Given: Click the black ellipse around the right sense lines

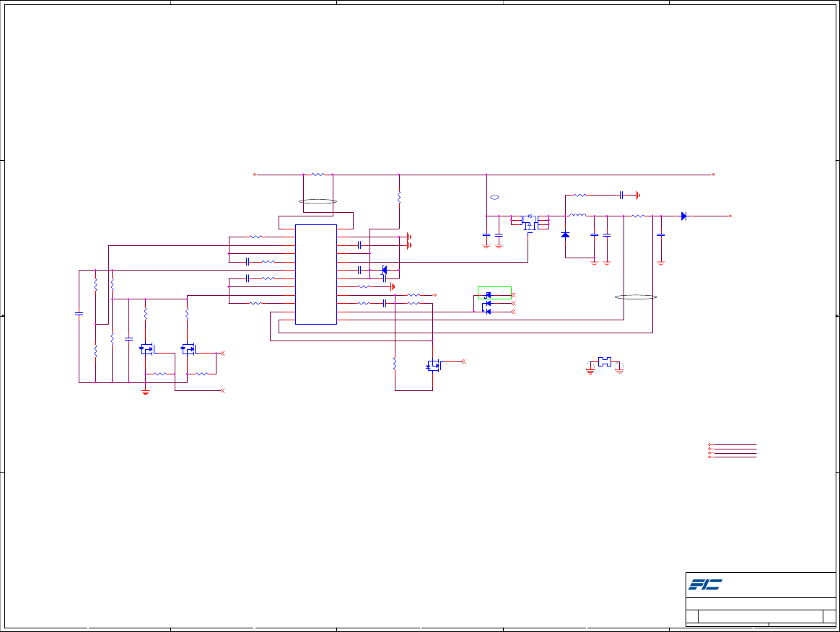Looking at the screenshot, I should [635, 297].
